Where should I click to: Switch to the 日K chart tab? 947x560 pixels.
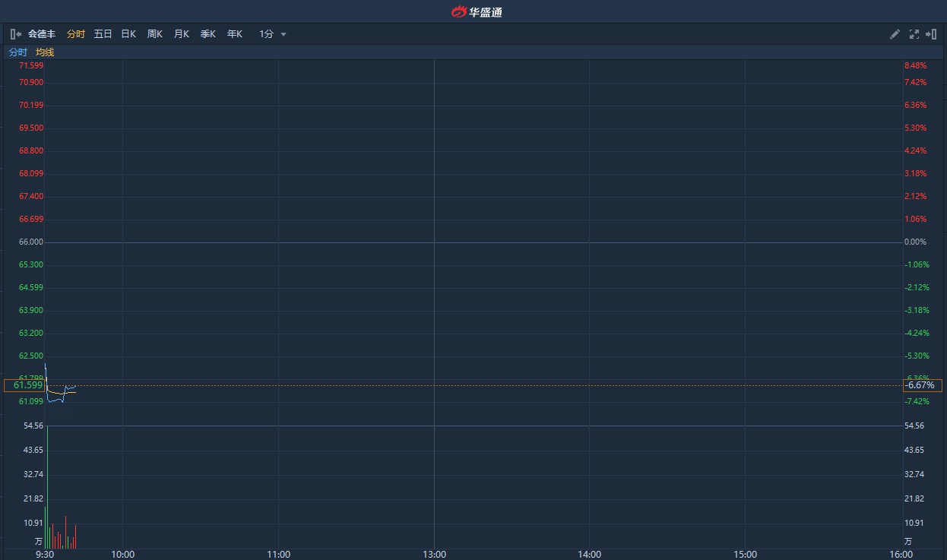[128, 34]
